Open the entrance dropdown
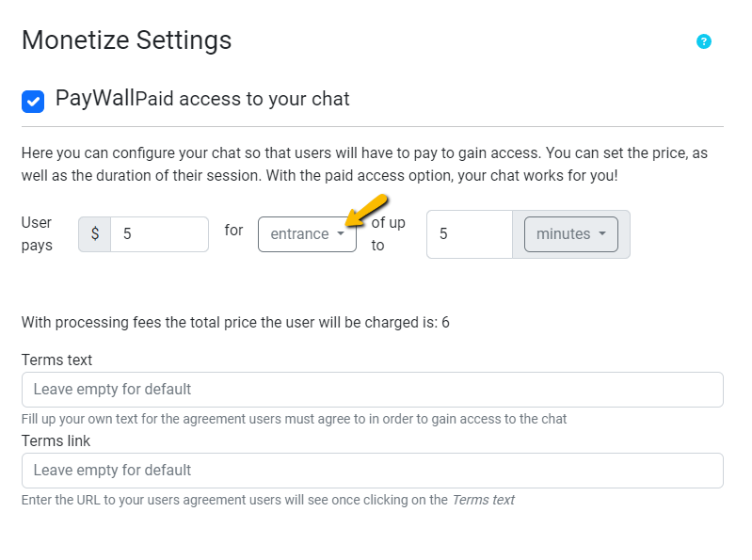 point(307,234)
